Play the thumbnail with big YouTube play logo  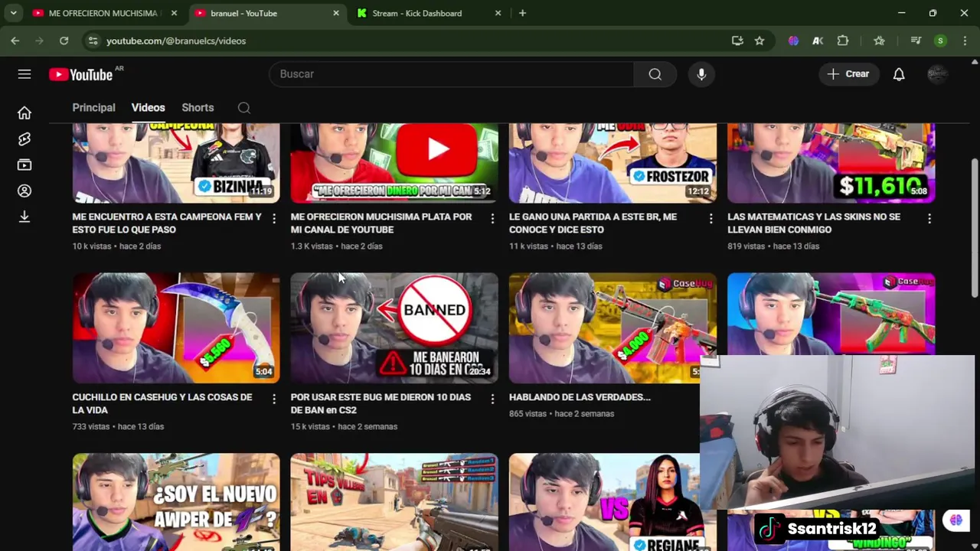click(x=394, y=163)
